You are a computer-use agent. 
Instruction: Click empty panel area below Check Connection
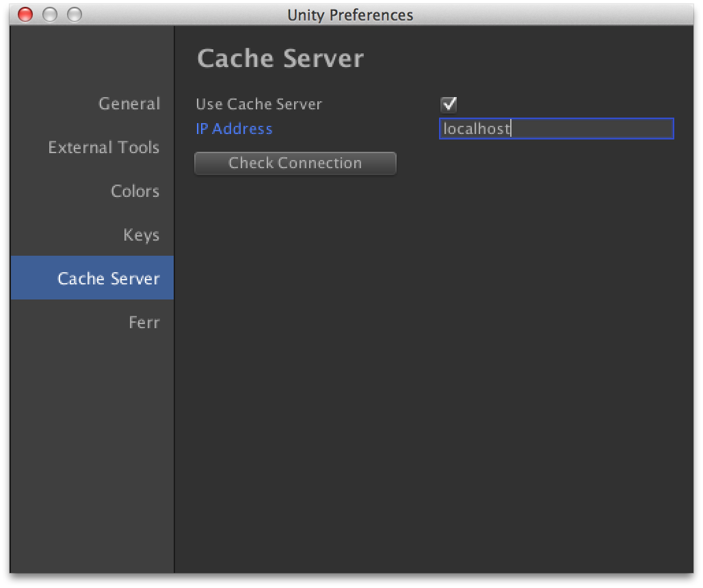coord(434,372)
